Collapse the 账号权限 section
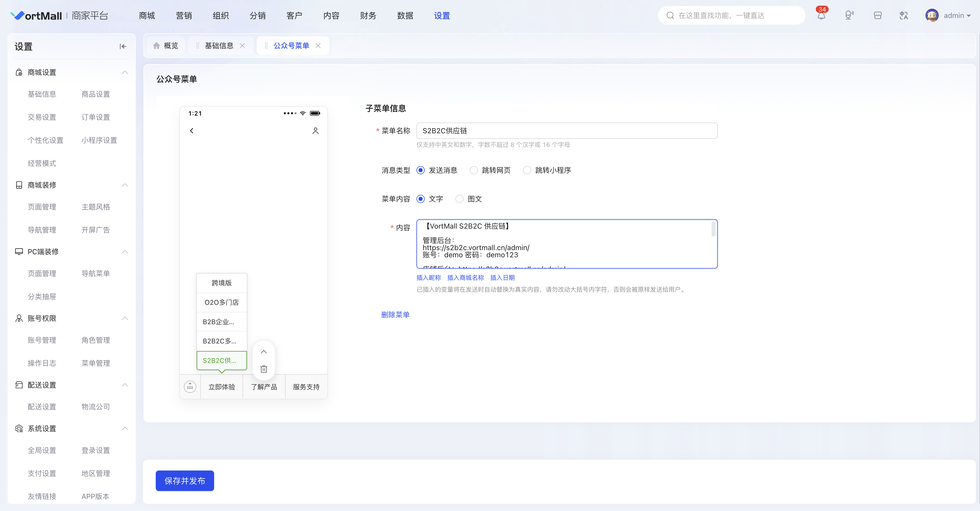 (125, 319)
